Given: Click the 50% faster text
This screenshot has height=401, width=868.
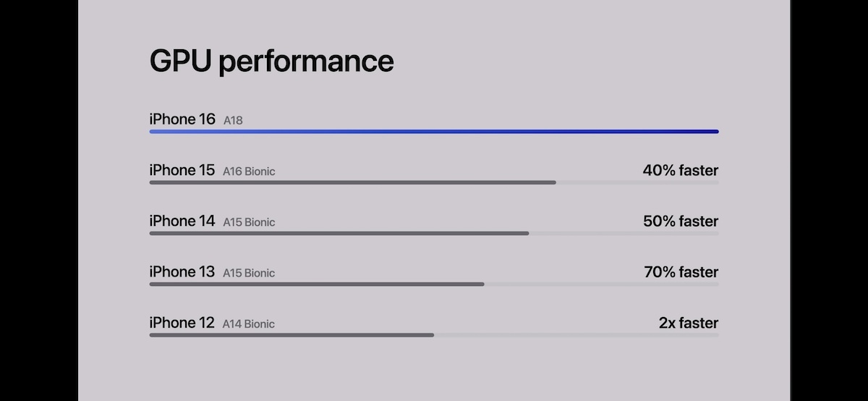Looking at the screenshot, I should pyautogui.click(x=681, y=221).
